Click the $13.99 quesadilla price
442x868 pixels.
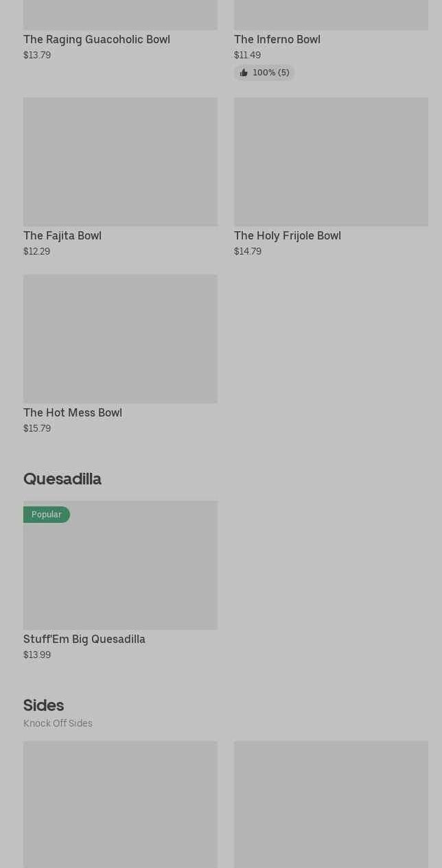click(37, 655)
